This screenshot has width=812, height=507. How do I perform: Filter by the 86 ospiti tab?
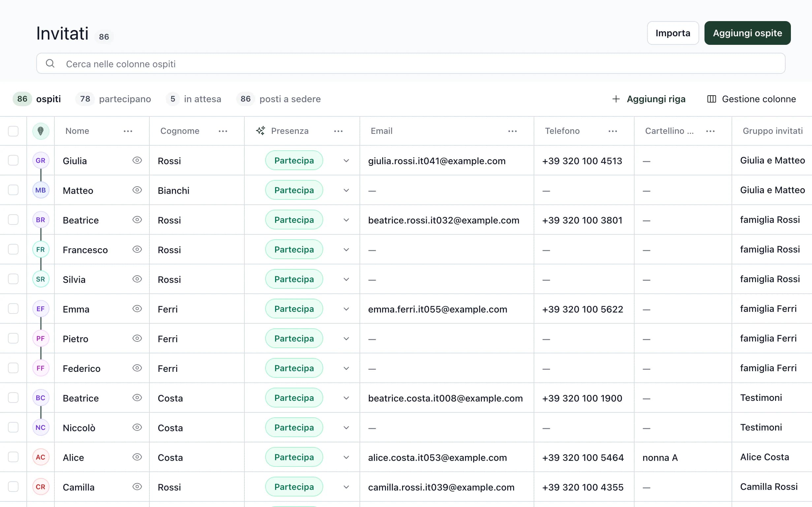(x=37, y=99)
